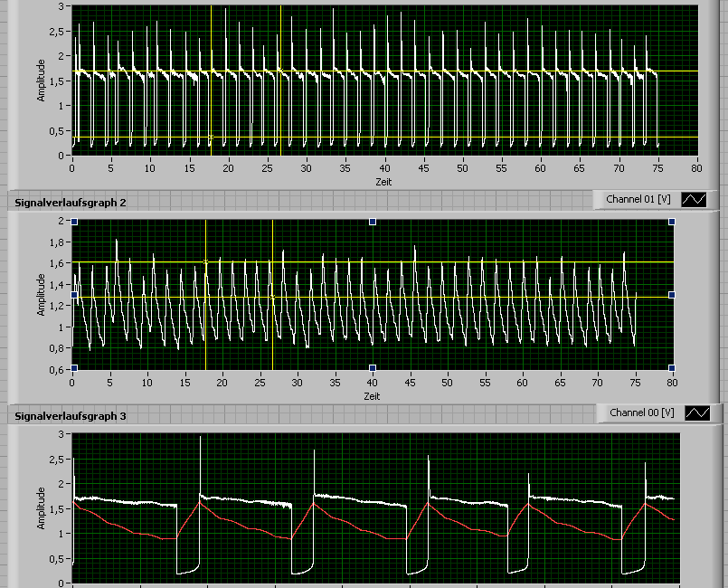Click the y-axis maximum '3' on graph 3
The image size is (728, 588).
tap(61, 435)
